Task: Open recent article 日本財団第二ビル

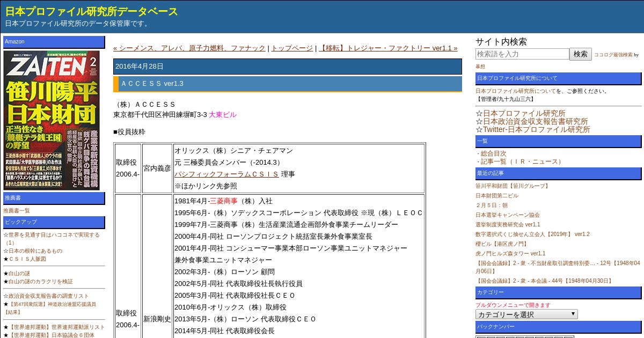Action: tap(497, 196)
